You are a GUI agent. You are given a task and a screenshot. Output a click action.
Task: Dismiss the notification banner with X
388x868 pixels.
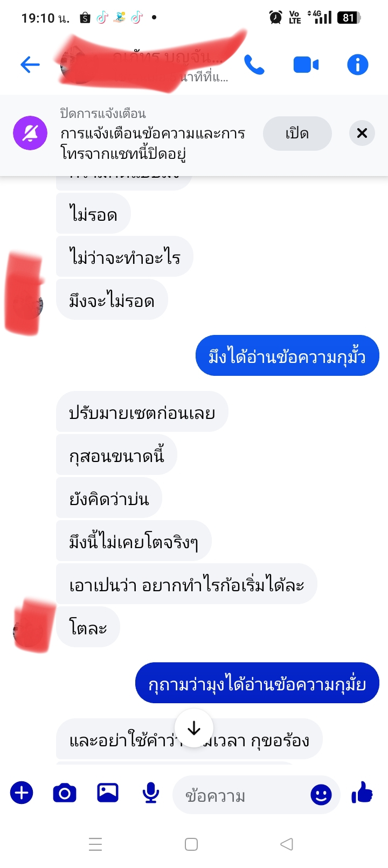pyautogui.click(x=362, y=133)
